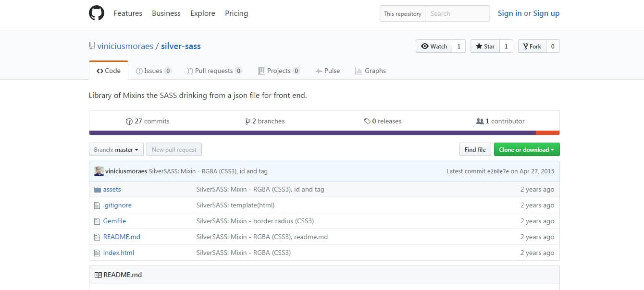The image size is (644, 290).
Task: View the 27 commits history
Action: [x=148, y=121]
